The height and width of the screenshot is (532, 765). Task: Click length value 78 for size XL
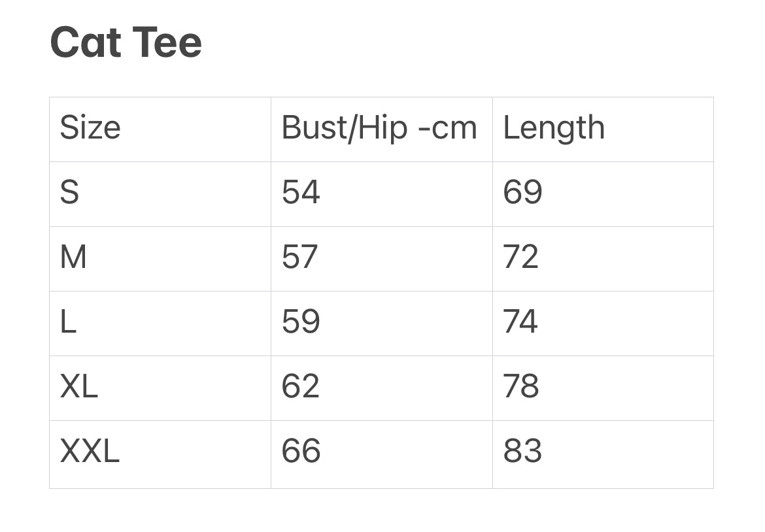tap(521, 386)
